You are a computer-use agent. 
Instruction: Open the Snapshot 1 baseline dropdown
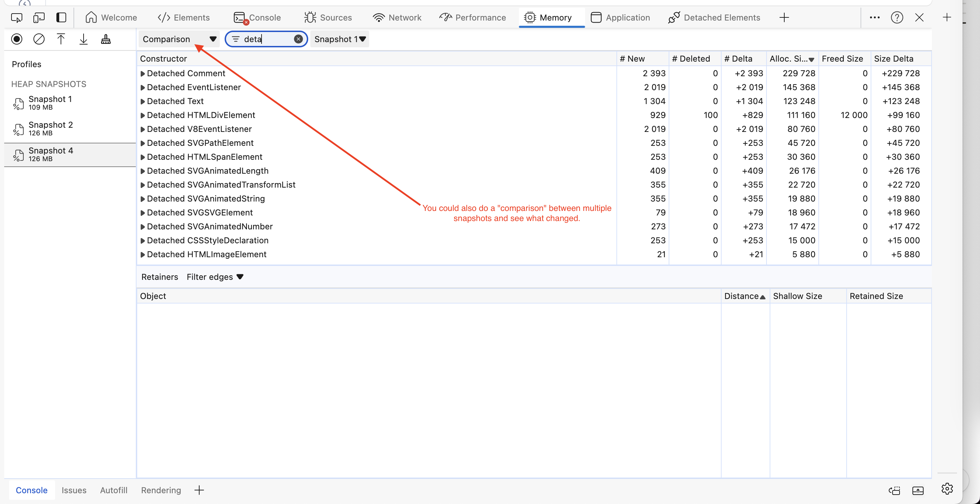[x=339, y=39]
